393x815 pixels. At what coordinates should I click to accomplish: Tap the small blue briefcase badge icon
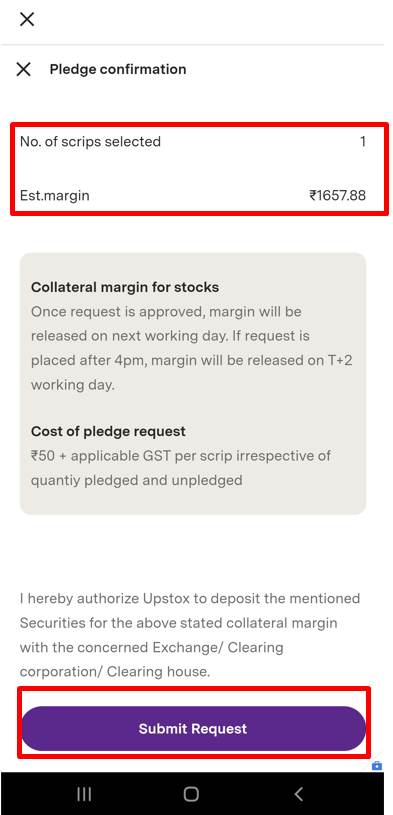(x=377, y=766)
